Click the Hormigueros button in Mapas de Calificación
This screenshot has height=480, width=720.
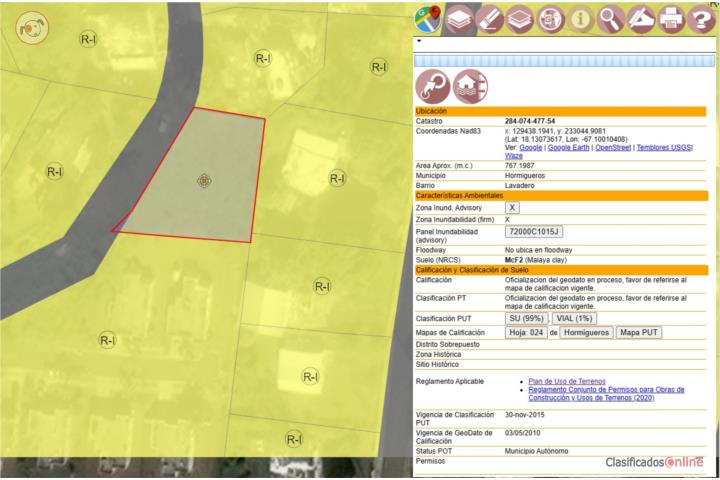click(586, 333)
